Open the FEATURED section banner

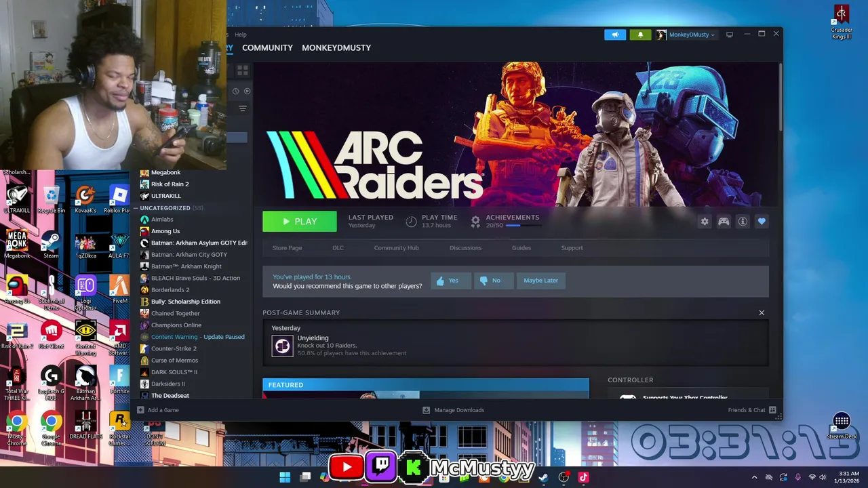426,385
